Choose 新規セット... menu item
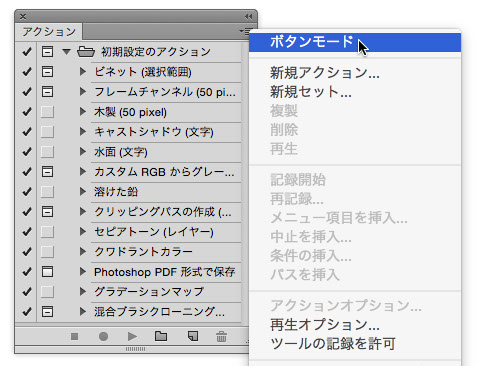The image size is (482, 366). coord(355,92)
